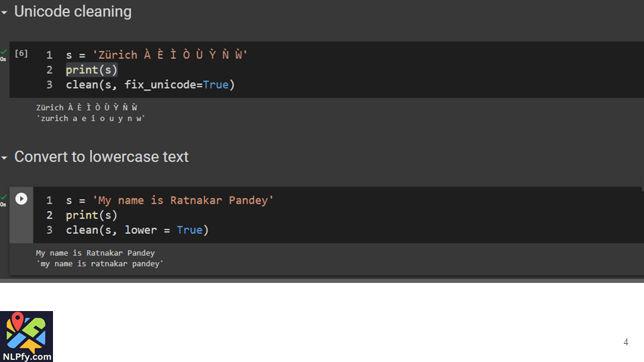Click the clean(s, lower = True) code line
644x362 pixels.
(137, 230)
